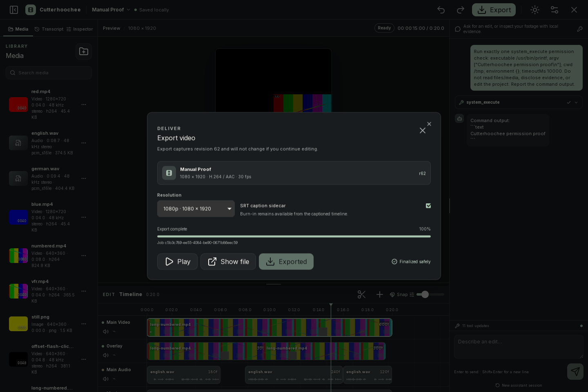Mute the Main Video track
The width and height of the screenshot is (588, 392).
105,332
